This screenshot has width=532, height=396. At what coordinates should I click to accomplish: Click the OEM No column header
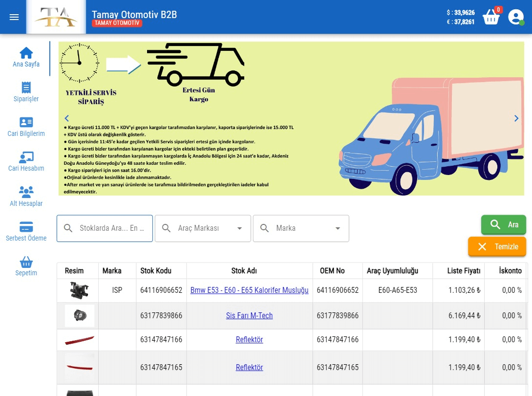pyautogui.click(x=332, y=271)
